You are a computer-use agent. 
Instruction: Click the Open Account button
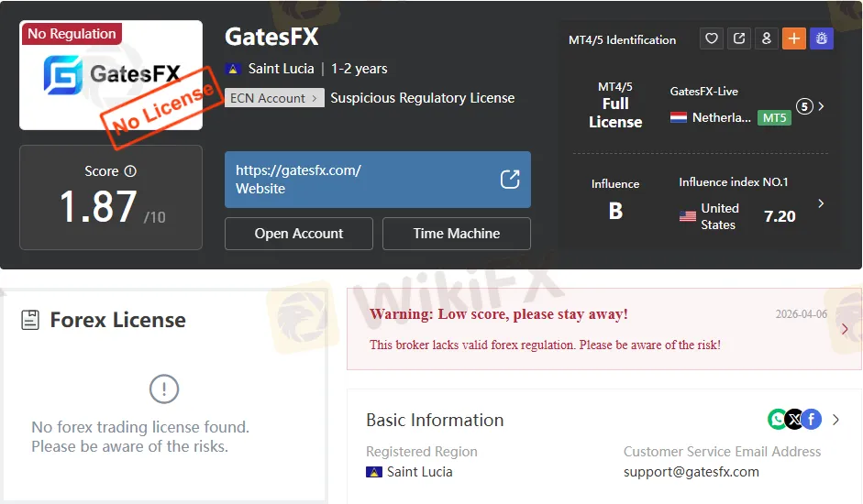point(299,234)
